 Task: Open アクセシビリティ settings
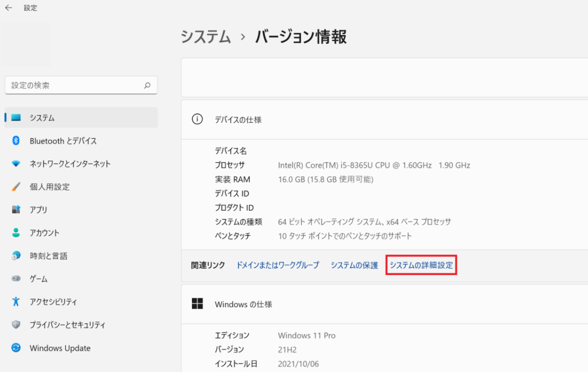pos(81,302)
